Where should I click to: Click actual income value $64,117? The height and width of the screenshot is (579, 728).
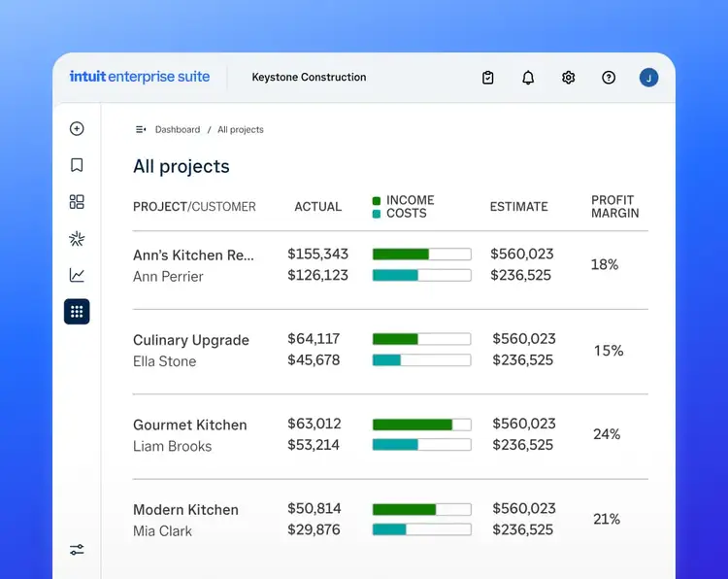[x=314, y=339]
